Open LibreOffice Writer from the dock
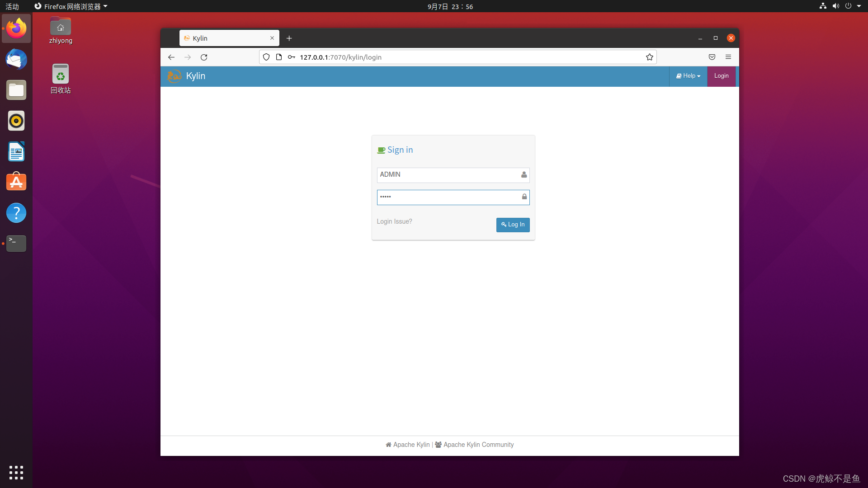This screenshot has height=488, width=868. [16, 151]
